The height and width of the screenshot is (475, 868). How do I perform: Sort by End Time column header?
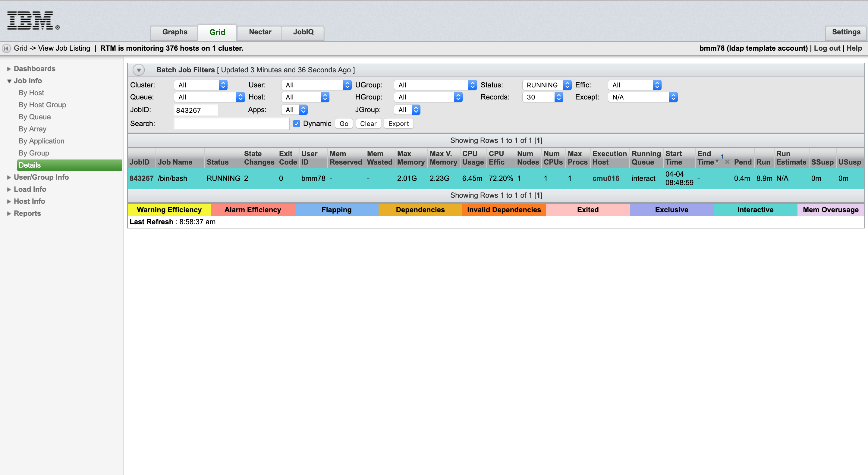[x=705, y=158]
